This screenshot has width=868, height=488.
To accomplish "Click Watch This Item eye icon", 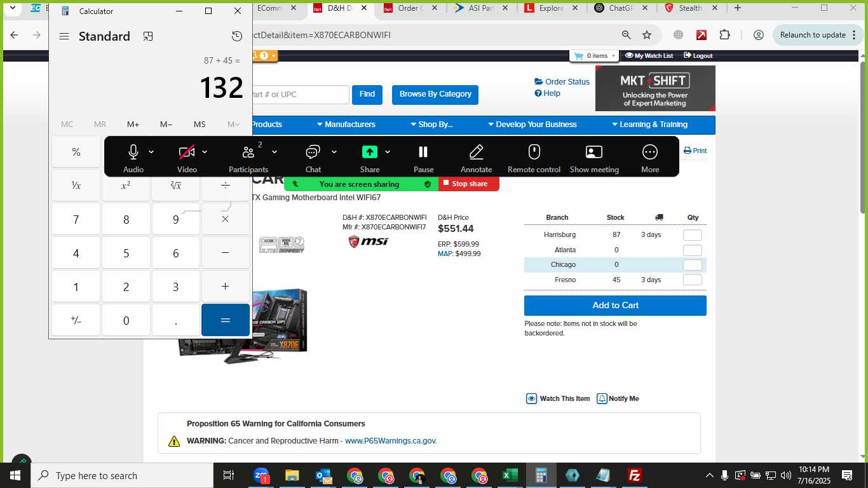I will (x=532, y=399).
